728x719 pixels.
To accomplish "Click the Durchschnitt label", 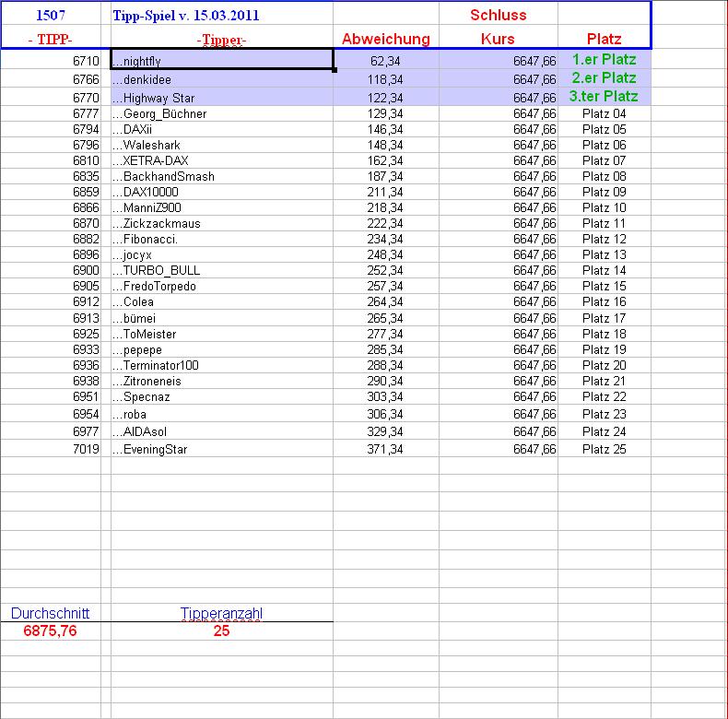I will click(x=50, y=613).
